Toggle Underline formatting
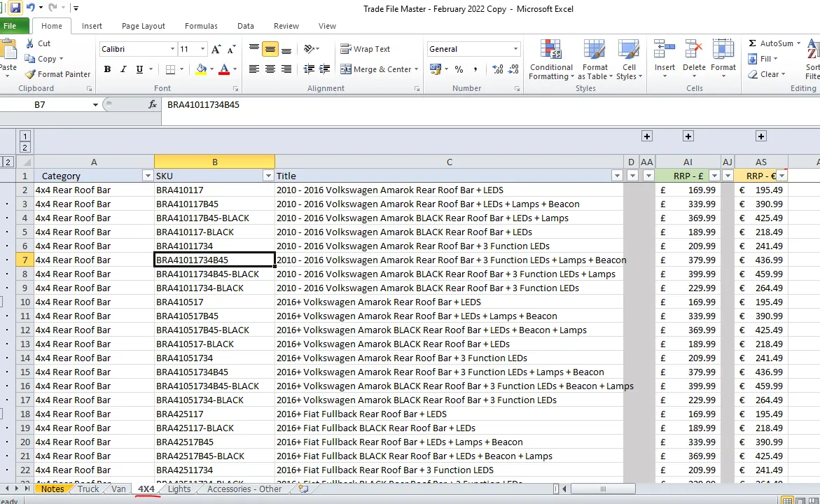This screenshot has width=820, height=504. 139,69
